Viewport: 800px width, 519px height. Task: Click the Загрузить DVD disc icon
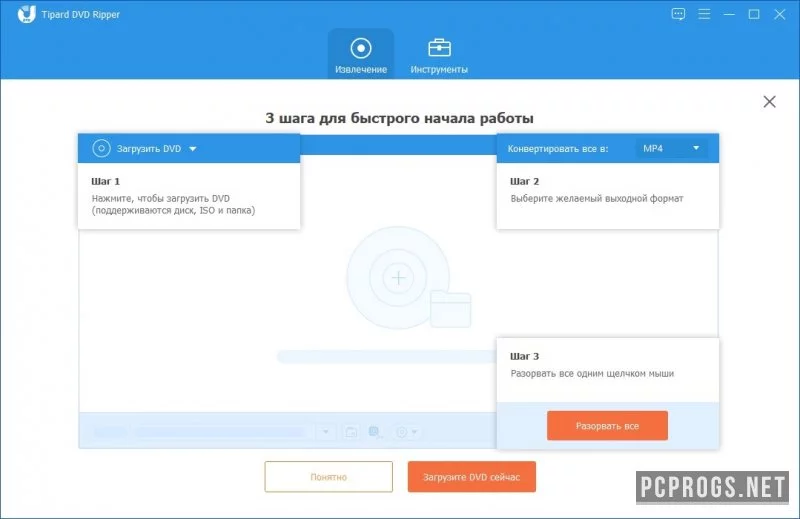coord(101,149)
